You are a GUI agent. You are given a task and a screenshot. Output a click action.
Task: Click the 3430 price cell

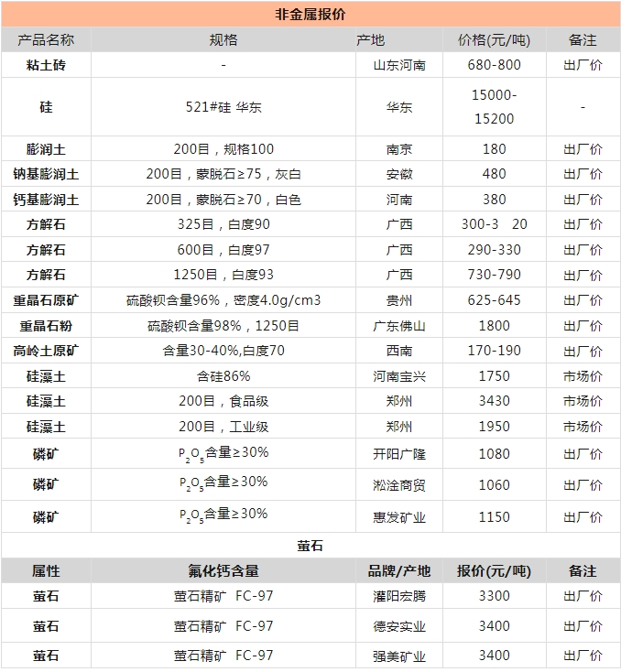pos(494,401)
